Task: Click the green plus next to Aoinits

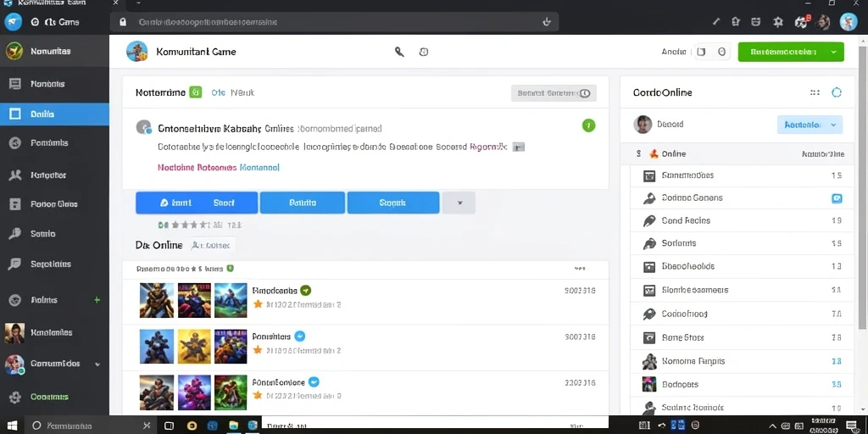Action: pos(97,300)
